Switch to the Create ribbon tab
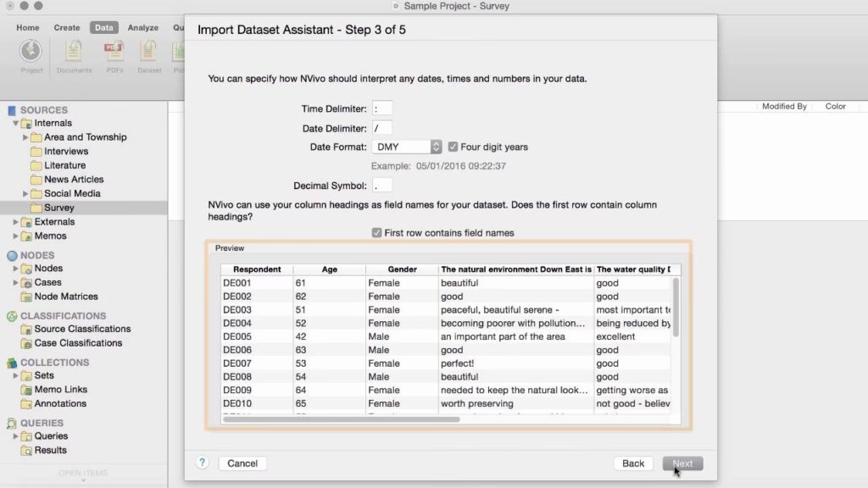868x488 pixels. pyautogui.click(x=67, y=27)
